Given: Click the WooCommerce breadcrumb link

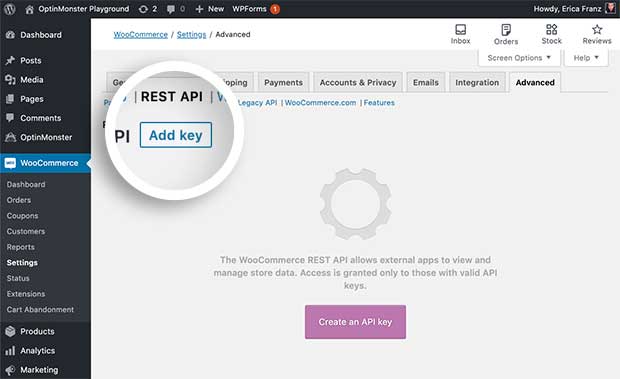Looking at the screenshot, I should tap(141, 34).
